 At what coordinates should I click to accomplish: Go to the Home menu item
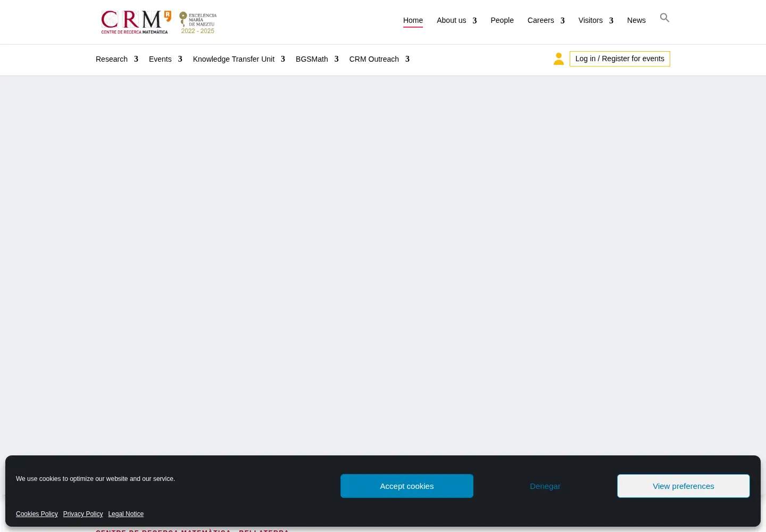click(413, 20)
